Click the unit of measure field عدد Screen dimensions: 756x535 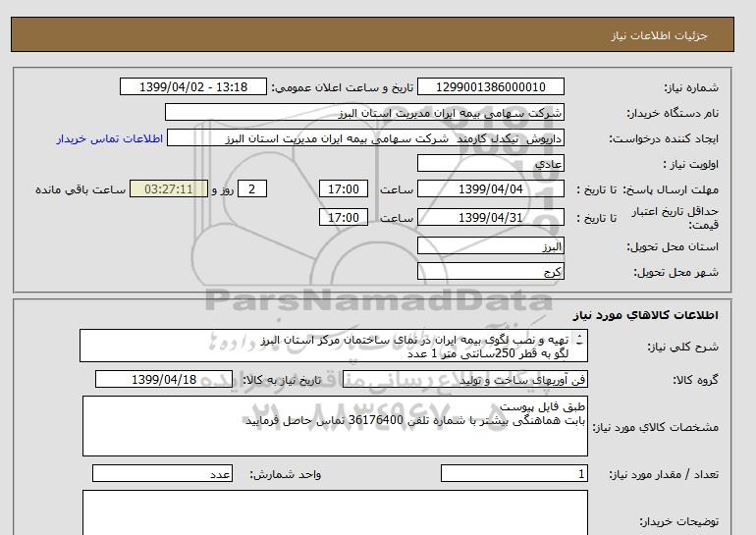pyautogui.click(x=162, y=474)
